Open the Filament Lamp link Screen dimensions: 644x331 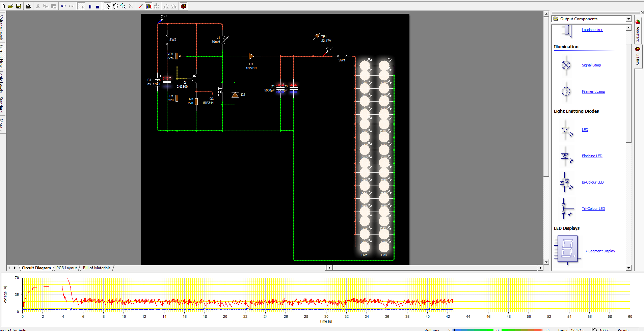point(593,91)
